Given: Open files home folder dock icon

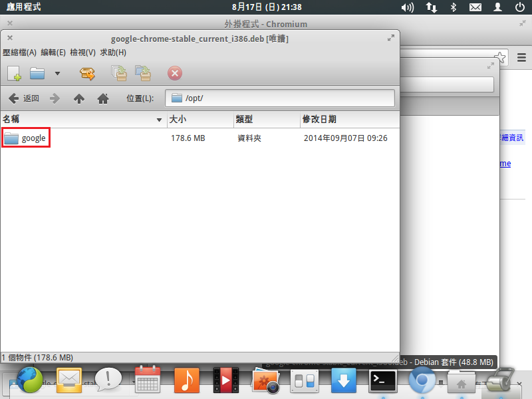Looking at the screenshot, I should [x=461, y=382].
